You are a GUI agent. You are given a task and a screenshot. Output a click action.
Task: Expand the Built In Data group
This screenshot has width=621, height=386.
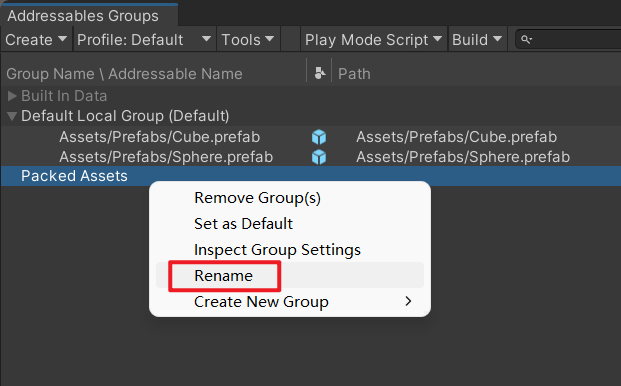click(x=12, y=96)
